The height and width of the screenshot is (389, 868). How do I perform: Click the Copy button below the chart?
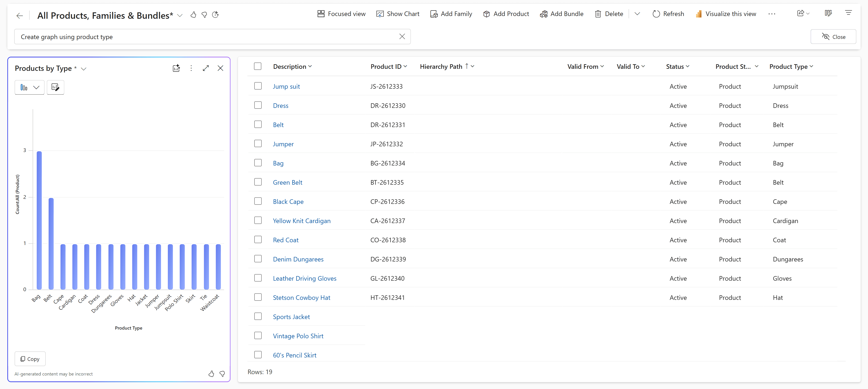coord(30,359)
